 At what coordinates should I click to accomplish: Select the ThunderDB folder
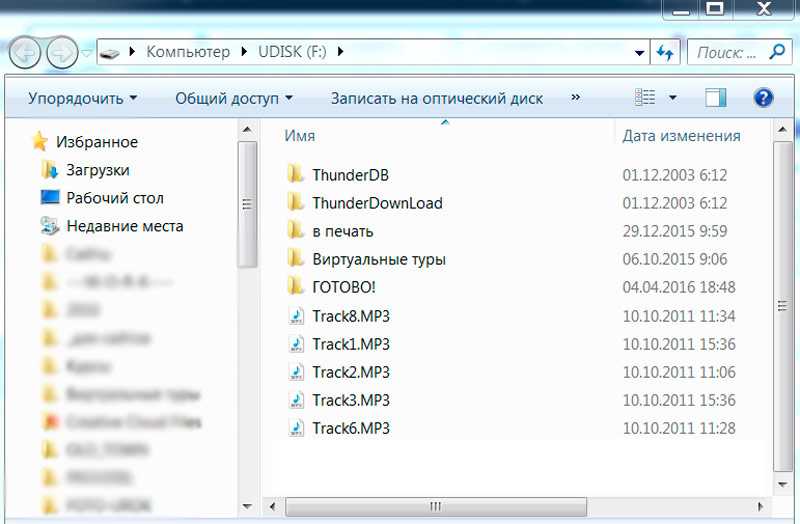point(351,175)
